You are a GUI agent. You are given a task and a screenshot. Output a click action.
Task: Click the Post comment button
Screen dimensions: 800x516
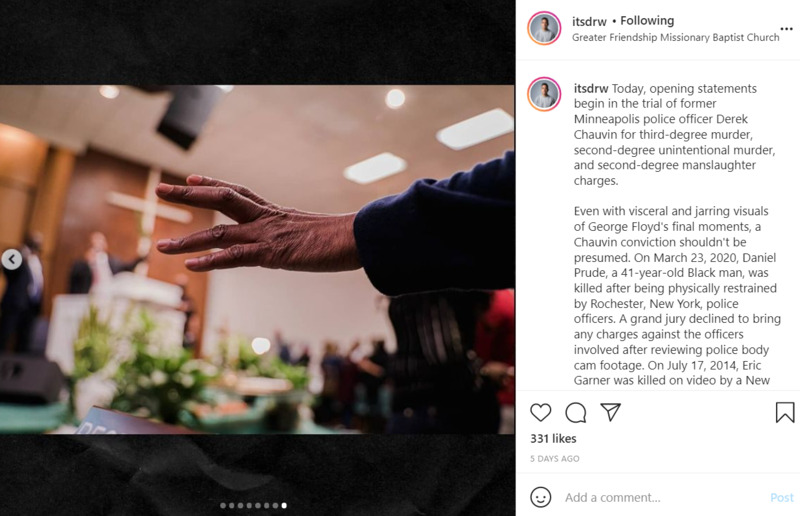point(782,497)
